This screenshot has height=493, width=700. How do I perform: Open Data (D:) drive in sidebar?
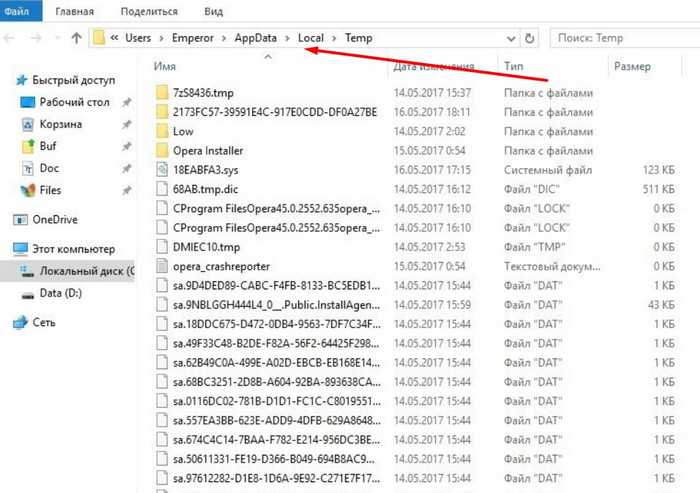[x=61, y=293]
